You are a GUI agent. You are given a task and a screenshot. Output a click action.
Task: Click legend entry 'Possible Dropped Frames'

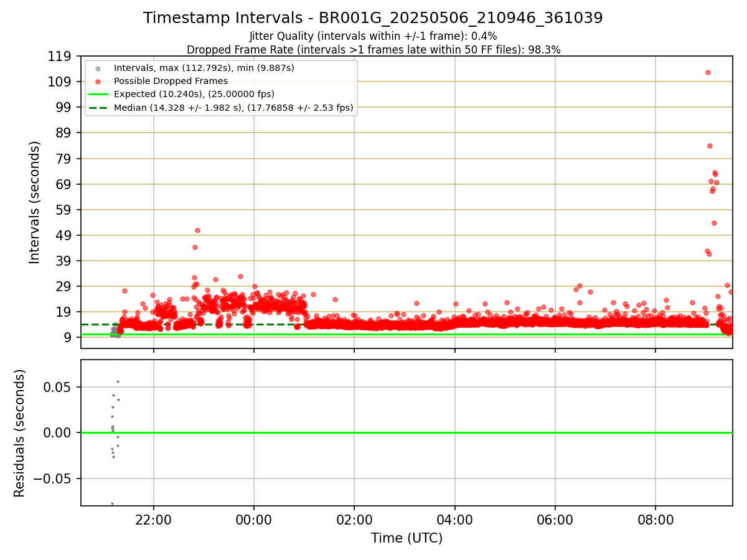pyautogui.click(x=171, y=81)
